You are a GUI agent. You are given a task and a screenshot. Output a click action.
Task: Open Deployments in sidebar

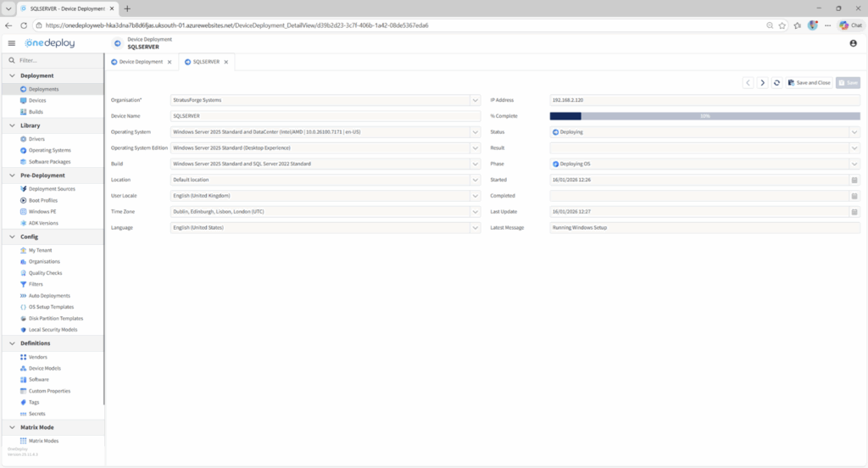coord(43,89)
